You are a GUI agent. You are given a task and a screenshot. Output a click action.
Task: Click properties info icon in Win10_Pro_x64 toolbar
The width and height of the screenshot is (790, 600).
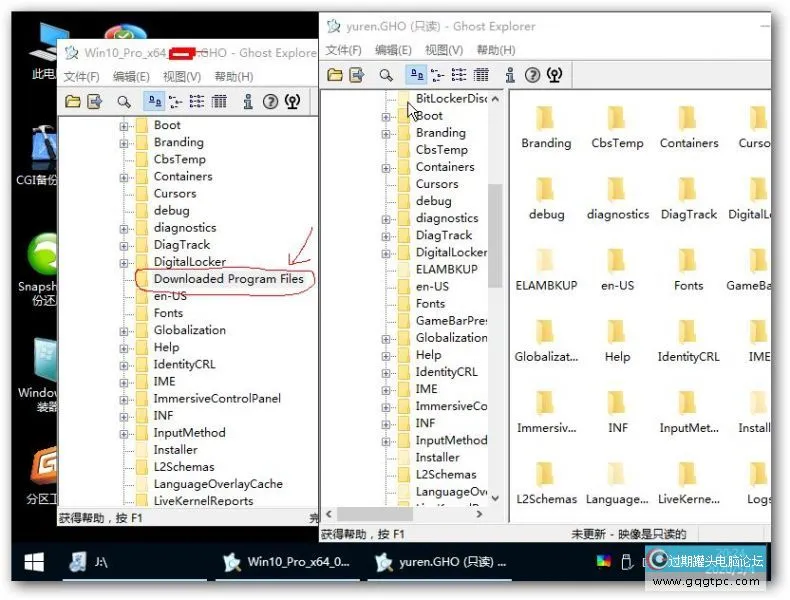coord(248,102)
